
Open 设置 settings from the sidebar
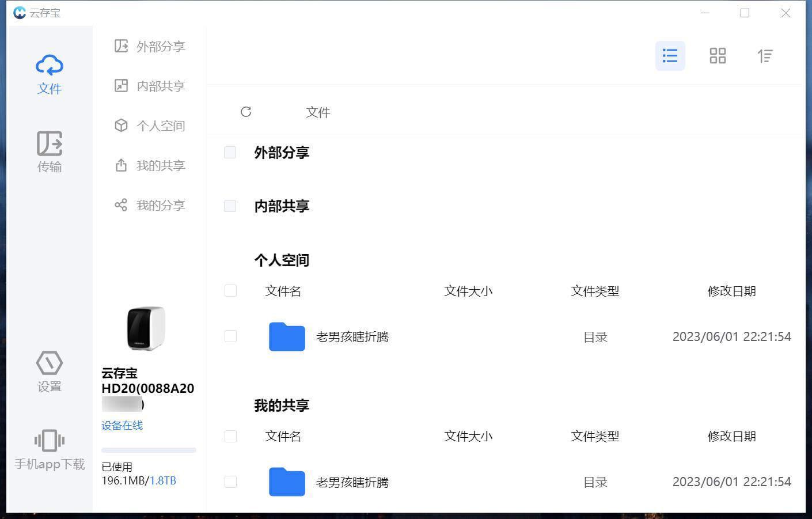(x=50, y=372)
